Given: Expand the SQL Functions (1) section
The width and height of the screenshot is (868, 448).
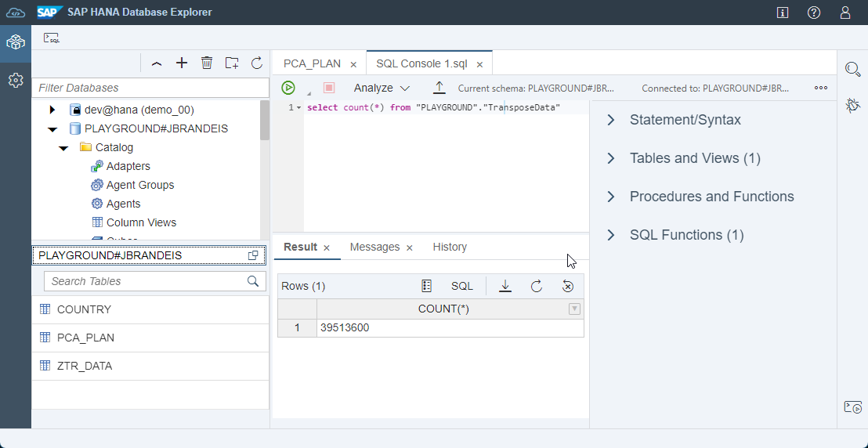Looking at the screenshot, I should tap(610, 235).
